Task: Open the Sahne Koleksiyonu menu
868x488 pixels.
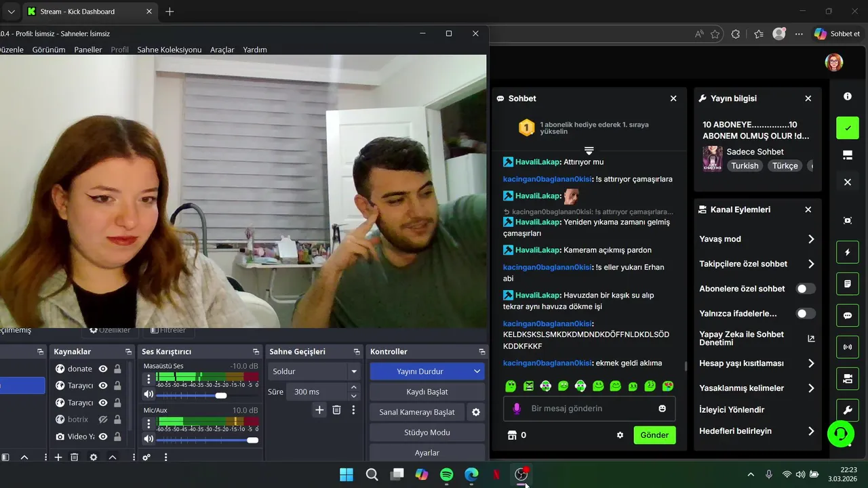Action: pos(170,49)
